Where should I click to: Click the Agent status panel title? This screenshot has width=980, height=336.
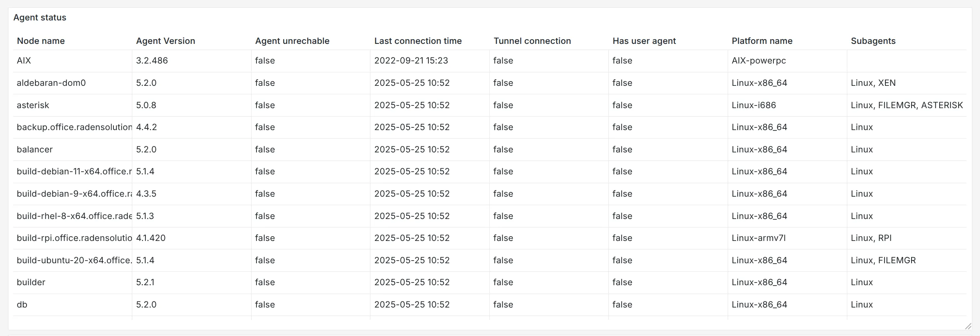(x=40, y=17)
